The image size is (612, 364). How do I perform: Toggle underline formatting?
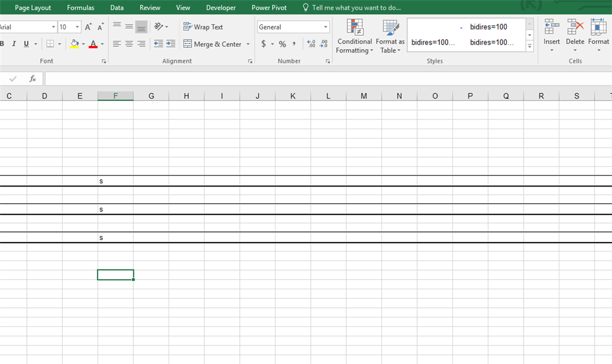tap(26, 44)
